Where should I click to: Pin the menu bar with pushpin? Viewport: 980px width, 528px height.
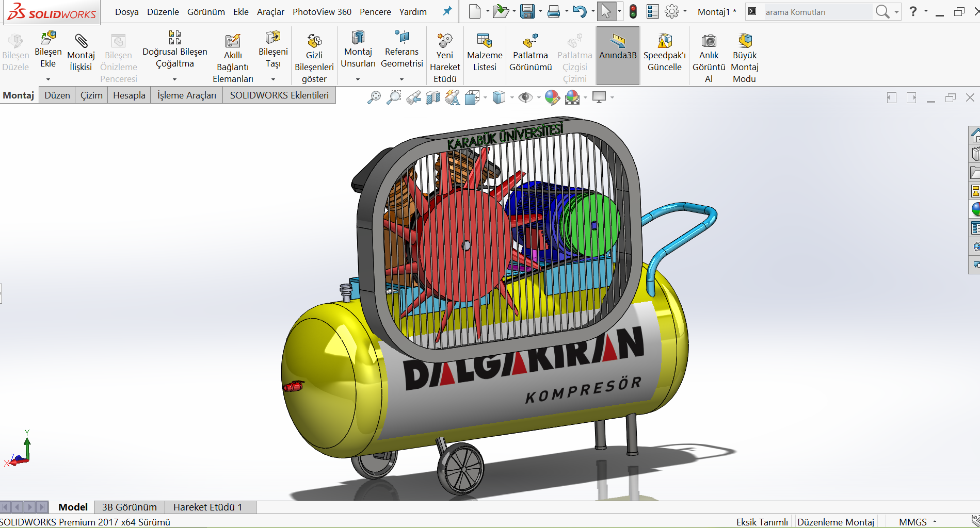447,11
